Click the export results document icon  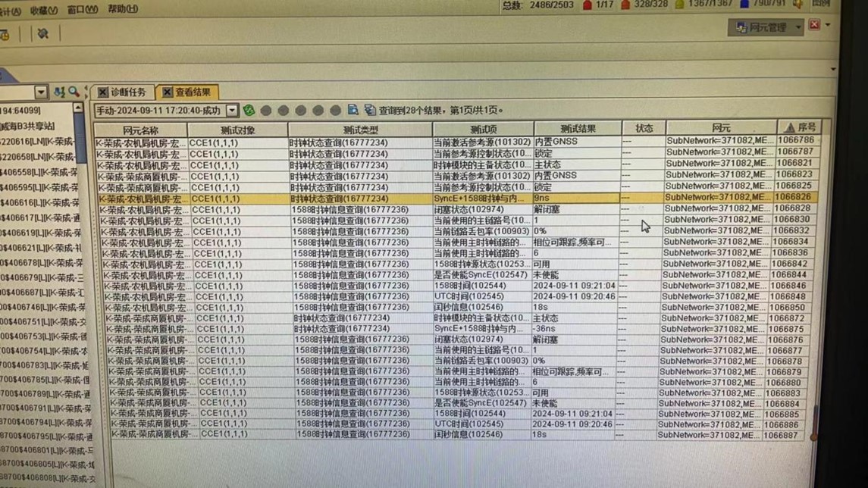(353, 111)
